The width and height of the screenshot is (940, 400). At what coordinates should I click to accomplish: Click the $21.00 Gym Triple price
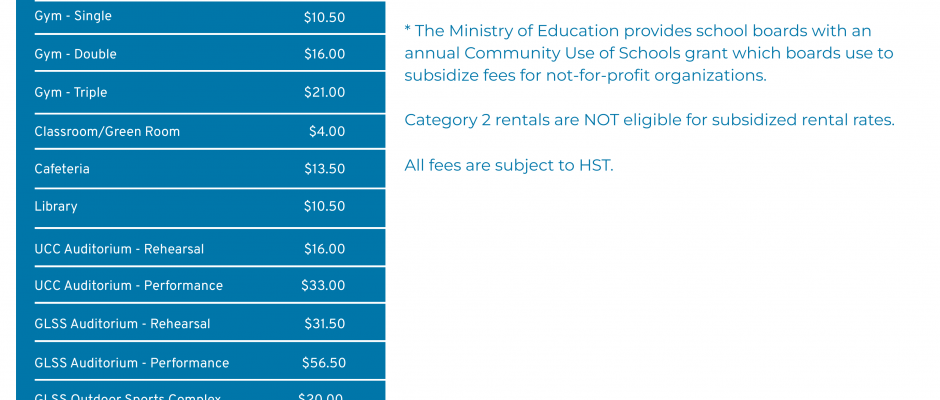click(324, 92)
